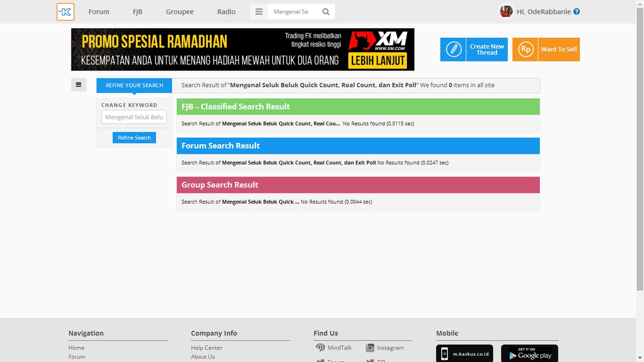
Task: Select the Refine Your Search tab
Action: (134, 85)
